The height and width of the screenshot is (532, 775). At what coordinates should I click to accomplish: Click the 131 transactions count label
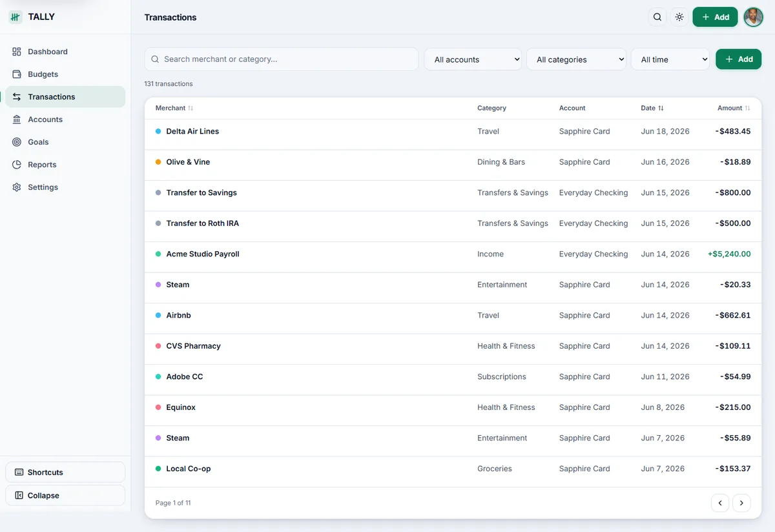(x=169, y=84)
